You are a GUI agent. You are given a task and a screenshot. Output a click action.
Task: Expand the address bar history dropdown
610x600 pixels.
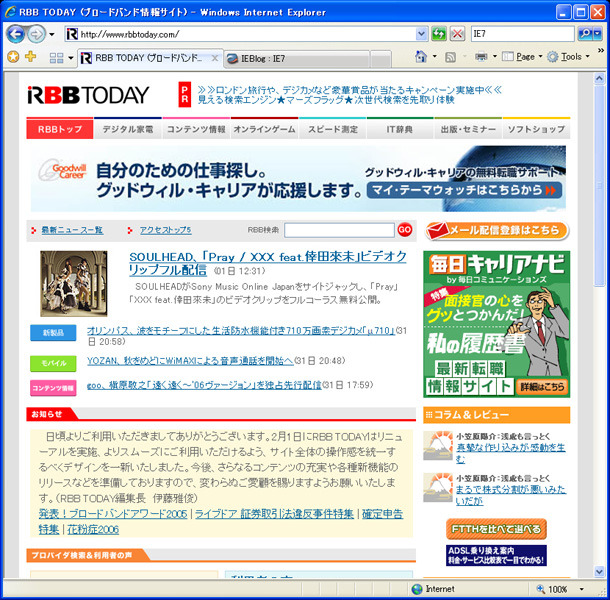(421, 34)
